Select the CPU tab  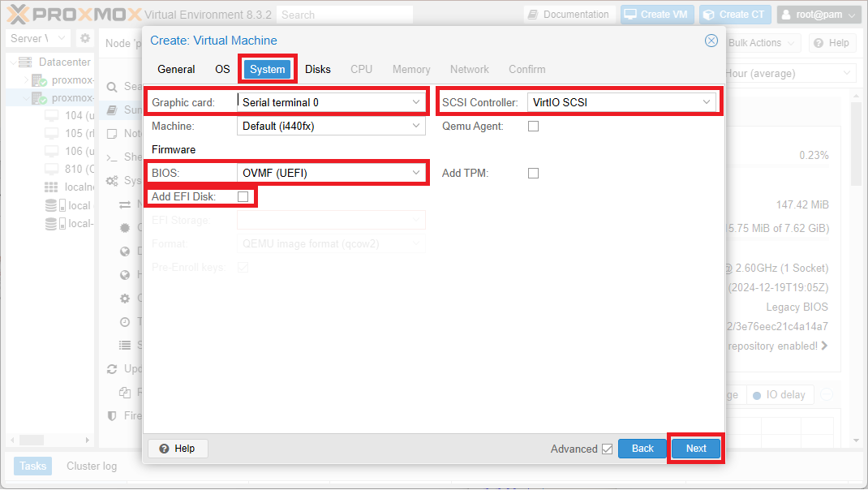(x=361, y=69)
